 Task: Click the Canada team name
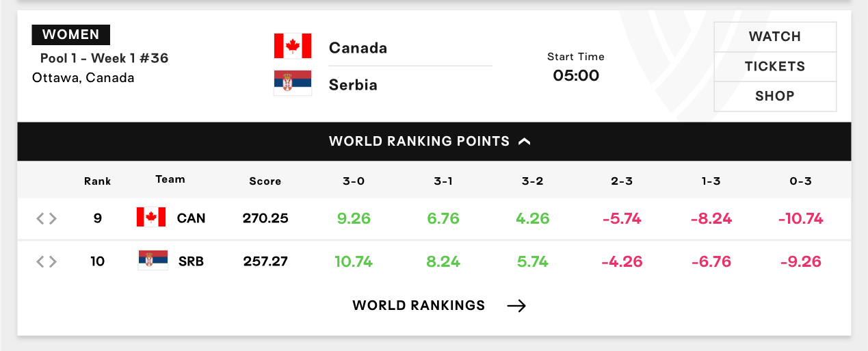pos(358,48)
